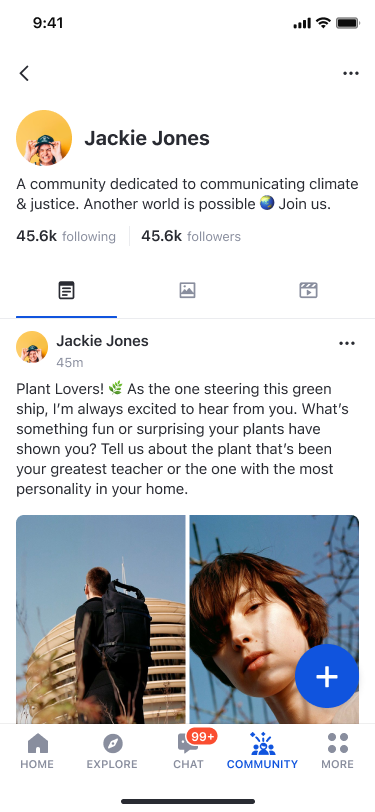Open the close-up face photo
The height and width of the screenshot is (812, 375).
coord(275,619)
